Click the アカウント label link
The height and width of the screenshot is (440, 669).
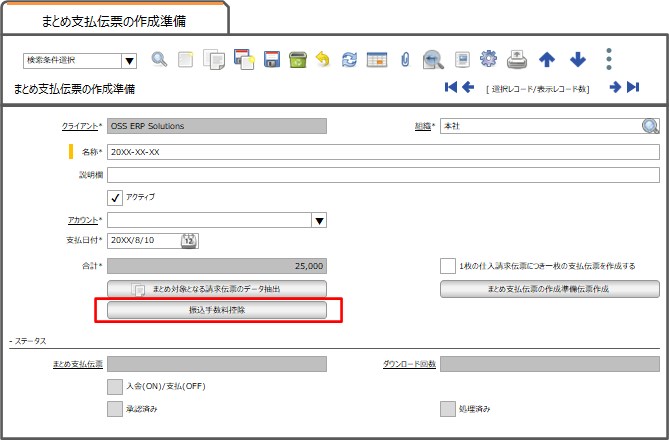(83, 220)
